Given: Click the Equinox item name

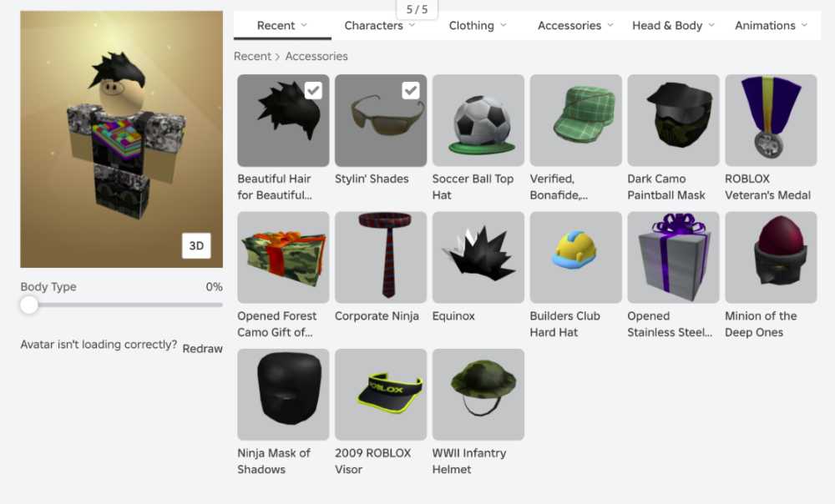Looking at the screenshot, I should (x=453, y=316).
